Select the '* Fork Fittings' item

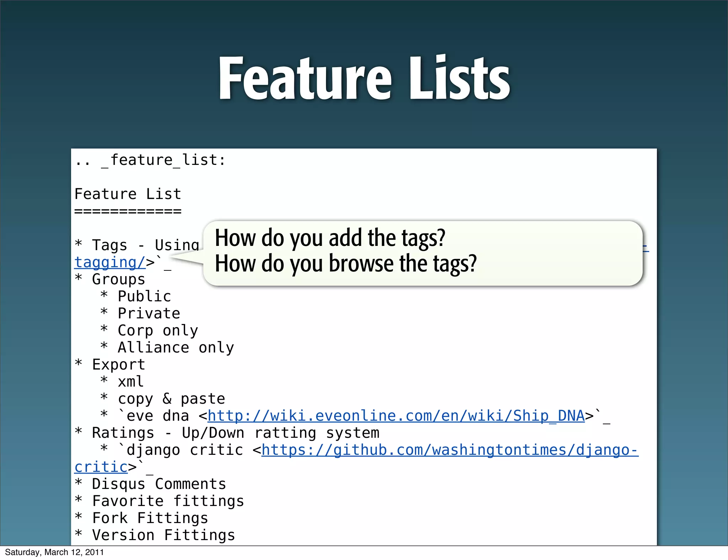(141, 518)
